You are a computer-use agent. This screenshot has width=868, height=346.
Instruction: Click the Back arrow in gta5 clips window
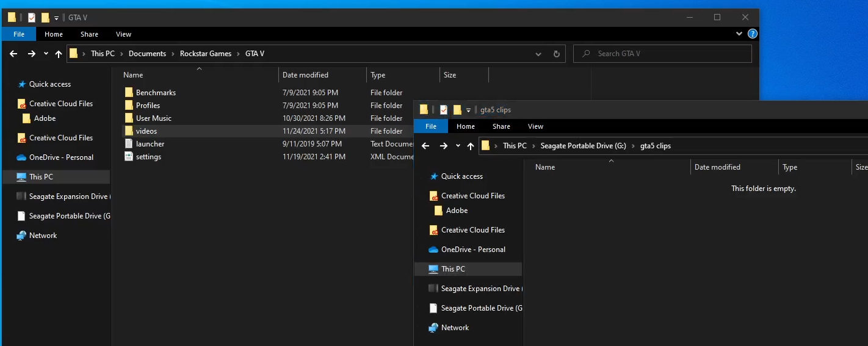[426, 146]
